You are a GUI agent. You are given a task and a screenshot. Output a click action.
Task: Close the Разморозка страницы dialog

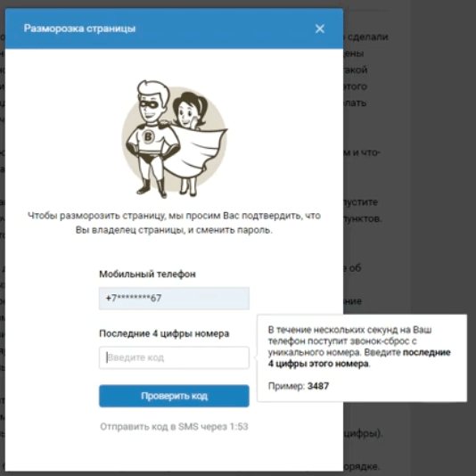320,29
